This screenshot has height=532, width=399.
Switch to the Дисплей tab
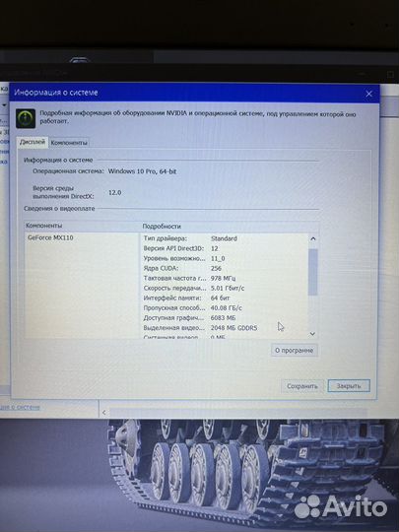pyautogui.click(x=32, y=142)
